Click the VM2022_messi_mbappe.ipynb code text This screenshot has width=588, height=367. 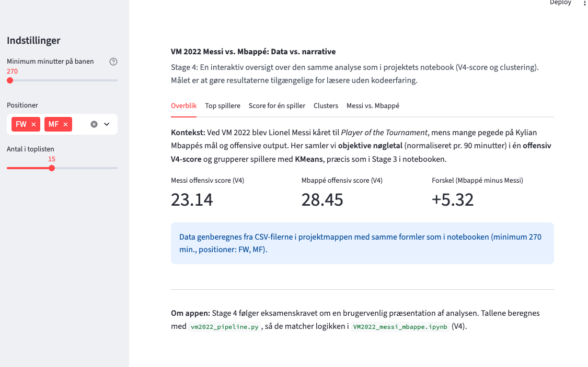[x=400, y=327]
